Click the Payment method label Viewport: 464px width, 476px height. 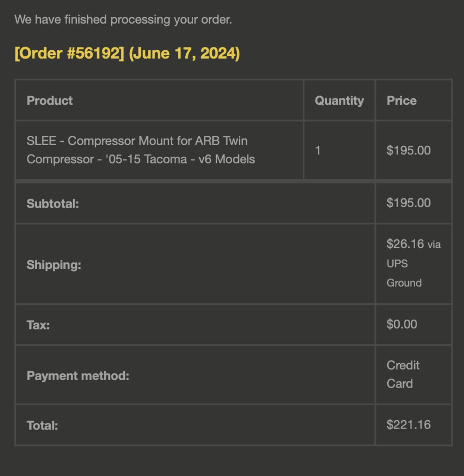pyautogui.click(x=78, y=376)
